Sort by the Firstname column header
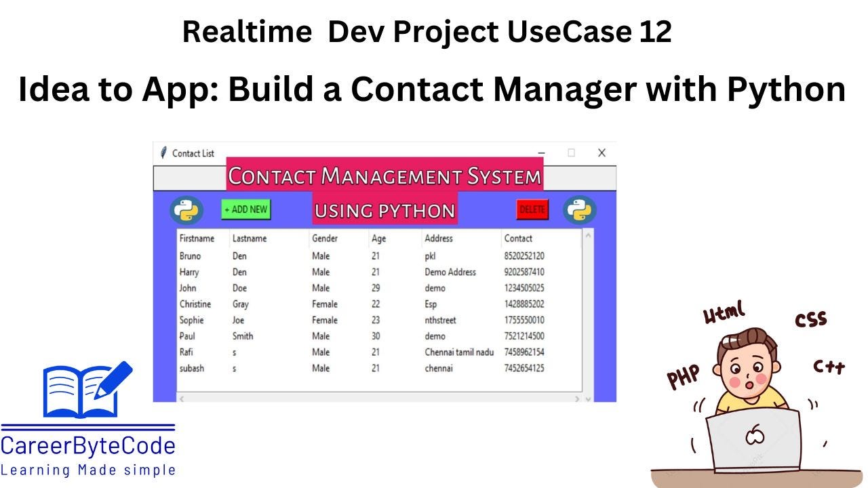Viewport: 868px width, 488px height. [x=195, y=239]
